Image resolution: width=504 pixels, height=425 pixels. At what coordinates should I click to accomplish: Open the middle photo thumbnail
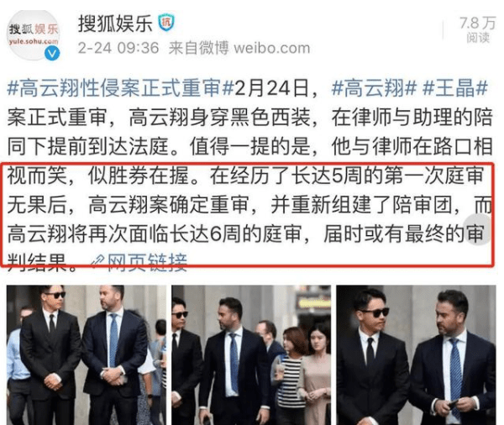pyautogui.click(x=251, y=355)
